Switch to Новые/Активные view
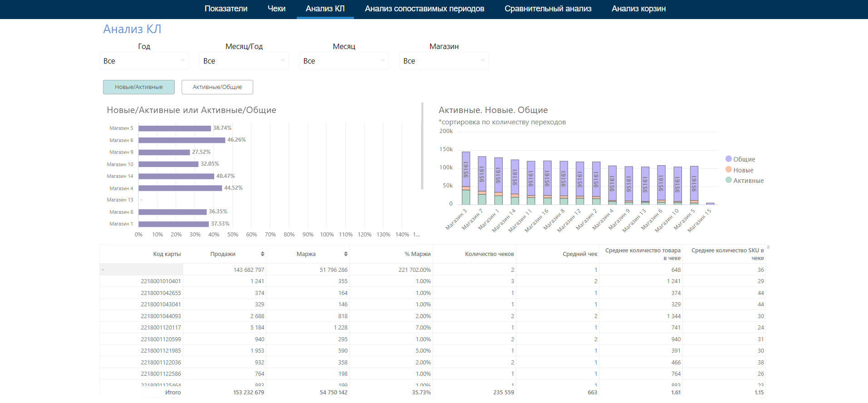The image size is (868, 403). [x=139, y=87]
